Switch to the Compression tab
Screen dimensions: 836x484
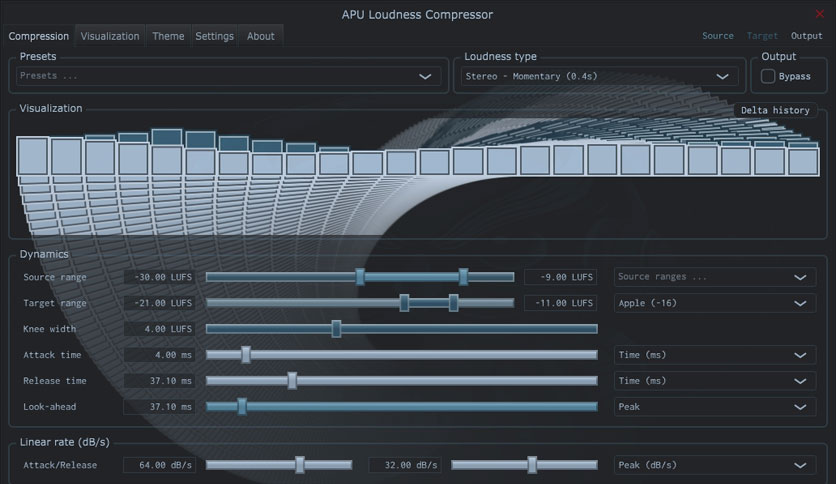38,36
